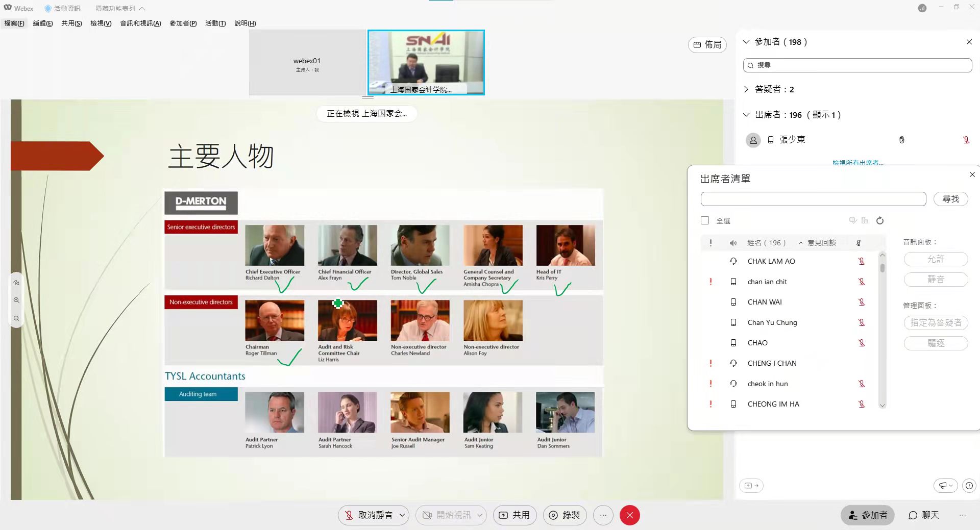The height and width of the screenshot is (530, 980).
Task: Open the 編輯(E) menu
Action: click(x=43, y=23)
